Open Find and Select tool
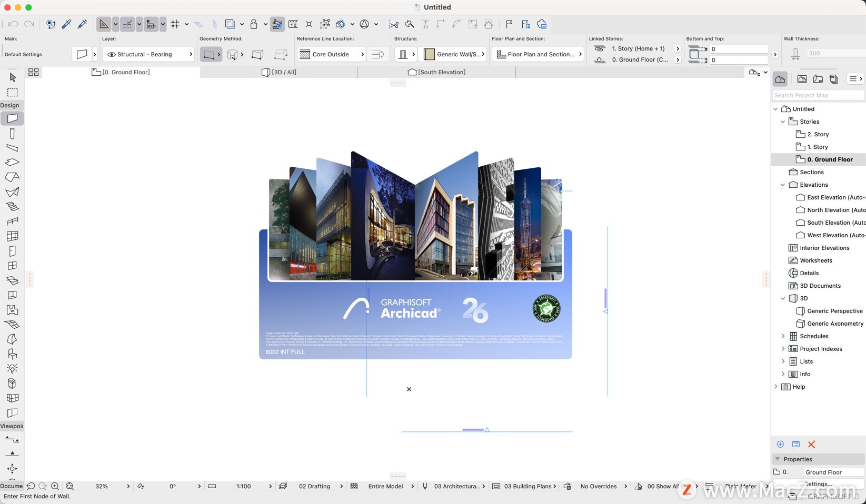This screenshot has width=866, height=504. click(x=51, y=24)
